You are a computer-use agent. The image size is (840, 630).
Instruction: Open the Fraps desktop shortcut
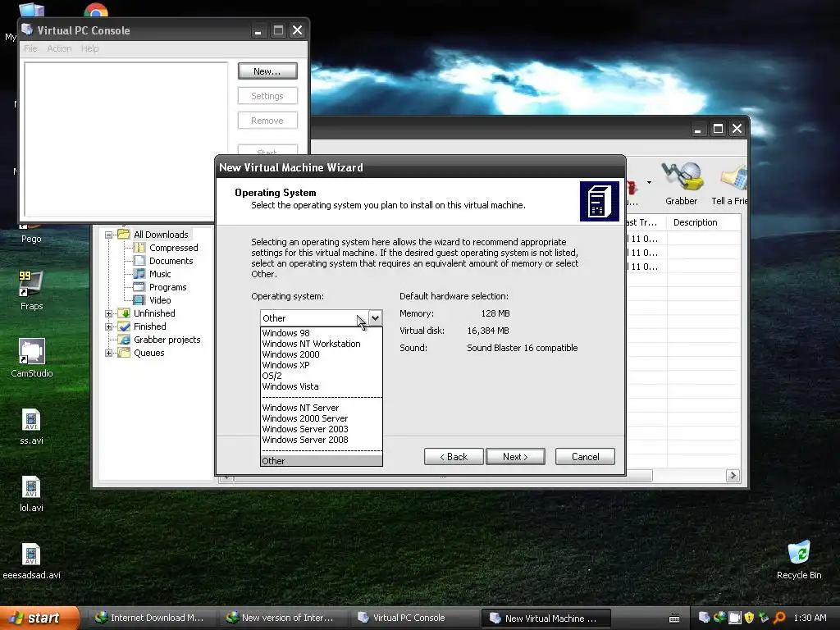pos(32,291)
